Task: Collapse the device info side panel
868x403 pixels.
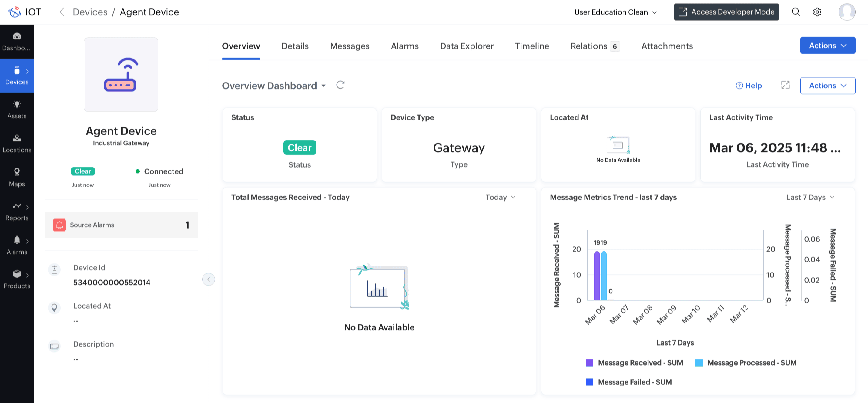Action: (x=208, y=279)
